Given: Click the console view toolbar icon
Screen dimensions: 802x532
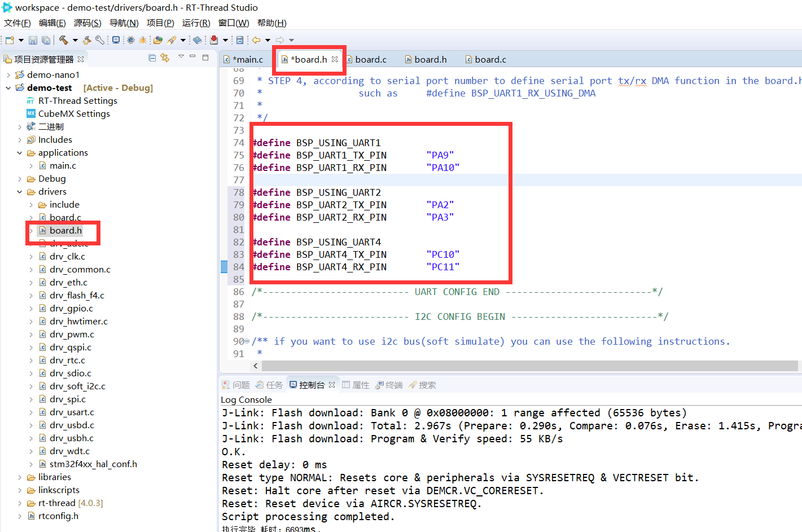Looking at the screenshot, I should 240,40.
